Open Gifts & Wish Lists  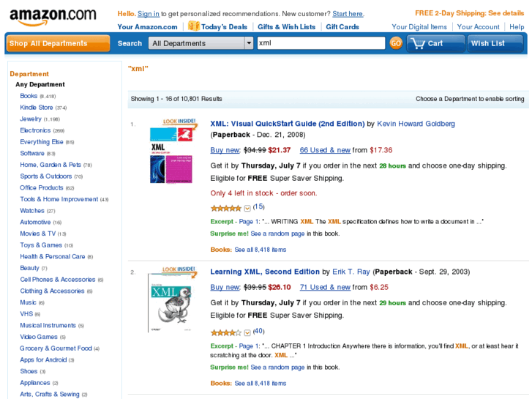coord(286,27)
